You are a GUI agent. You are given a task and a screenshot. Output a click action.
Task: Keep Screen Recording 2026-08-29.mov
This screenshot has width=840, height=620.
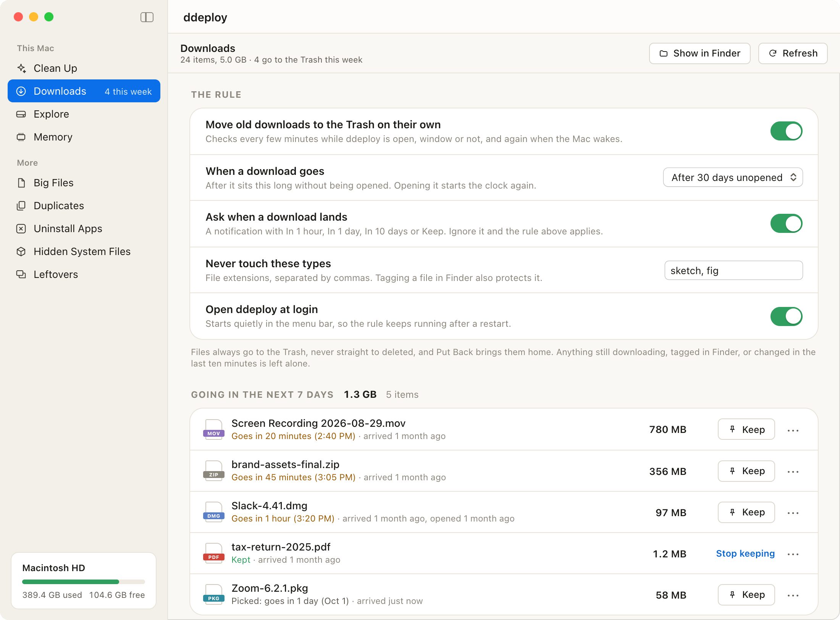pos(746,429)
